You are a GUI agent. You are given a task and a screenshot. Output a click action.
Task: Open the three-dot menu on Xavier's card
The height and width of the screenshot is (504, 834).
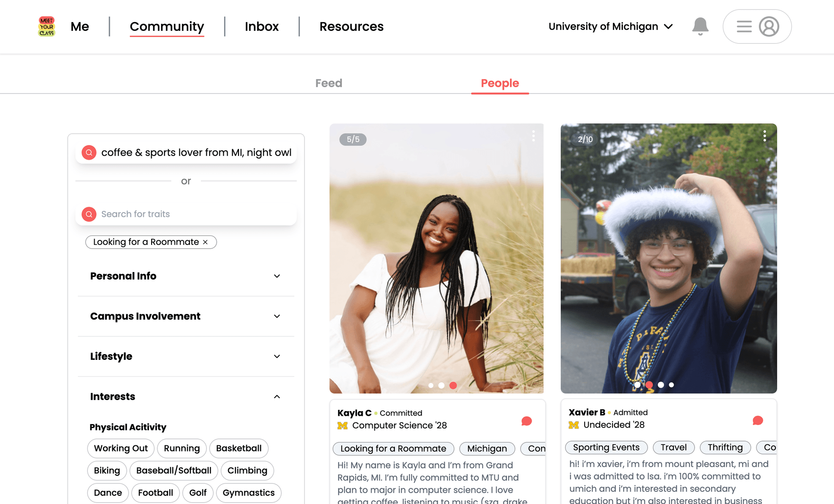tap(765, 136)
